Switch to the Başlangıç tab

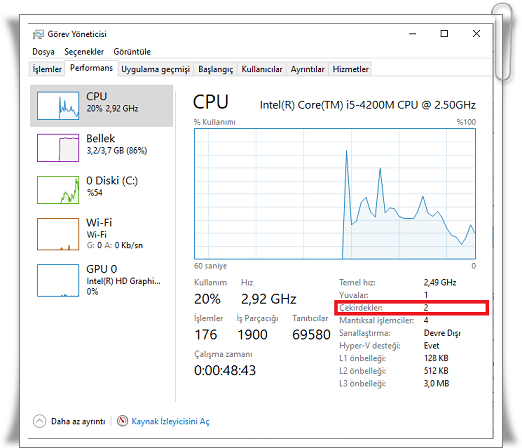tap(215, 69)
